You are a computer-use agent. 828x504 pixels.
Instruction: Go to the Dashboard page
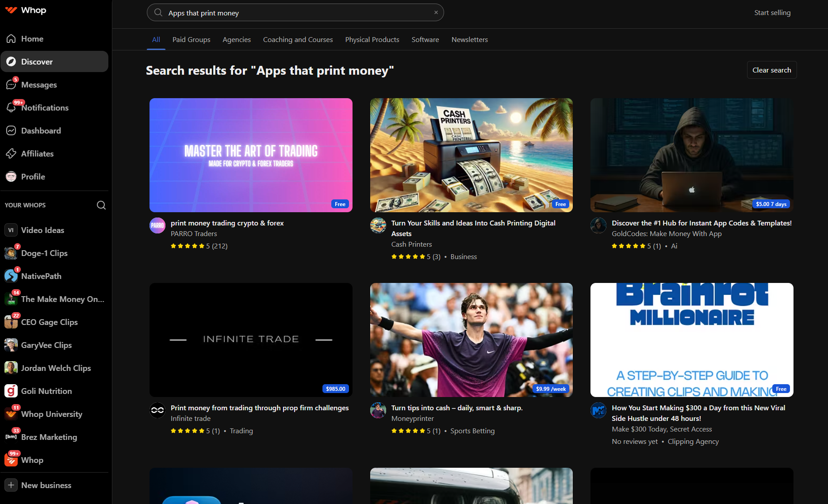coord(41,131)
